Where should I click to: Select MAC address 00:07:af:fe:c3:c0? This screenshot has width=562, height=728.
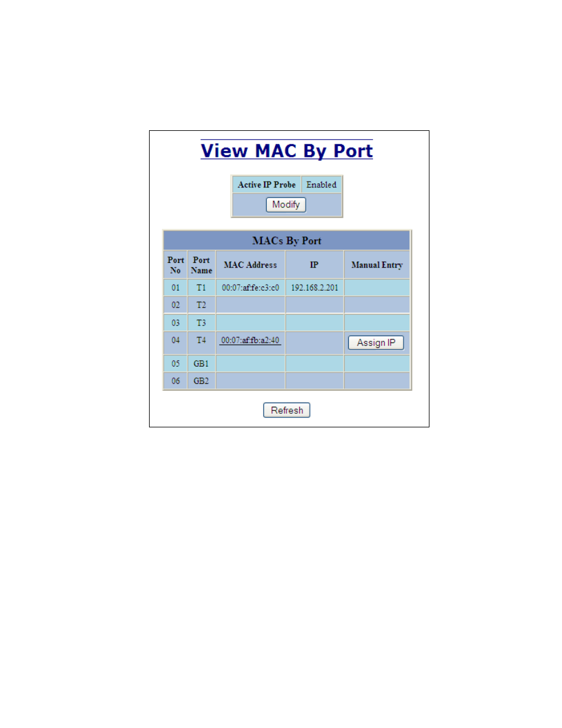point(250,288)
